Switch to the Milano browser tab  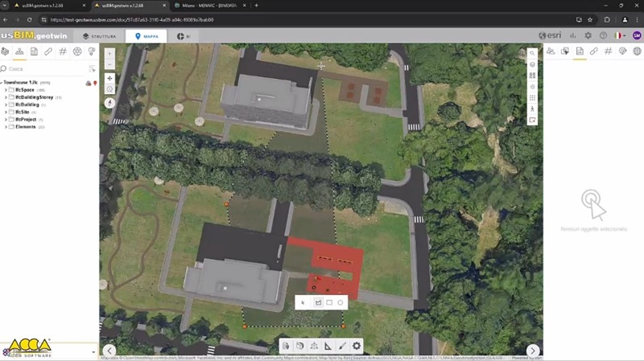(x=209, y=6)
